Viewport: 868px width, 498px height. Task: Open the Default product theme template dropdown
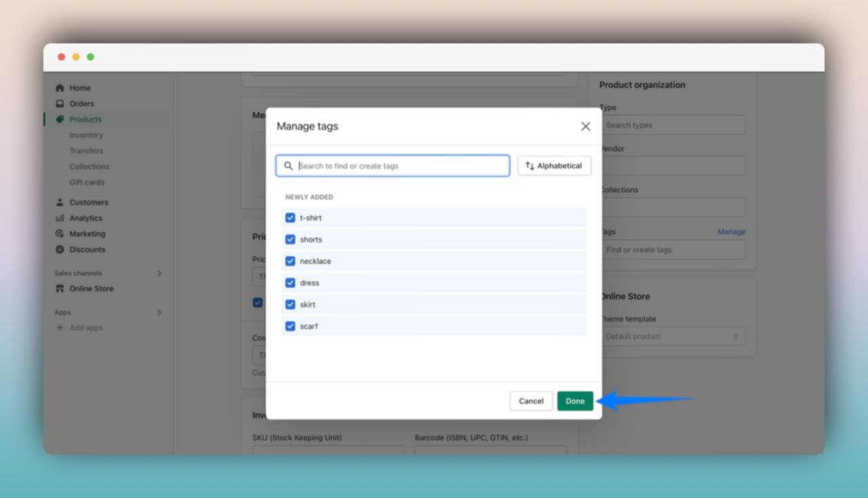673,336
